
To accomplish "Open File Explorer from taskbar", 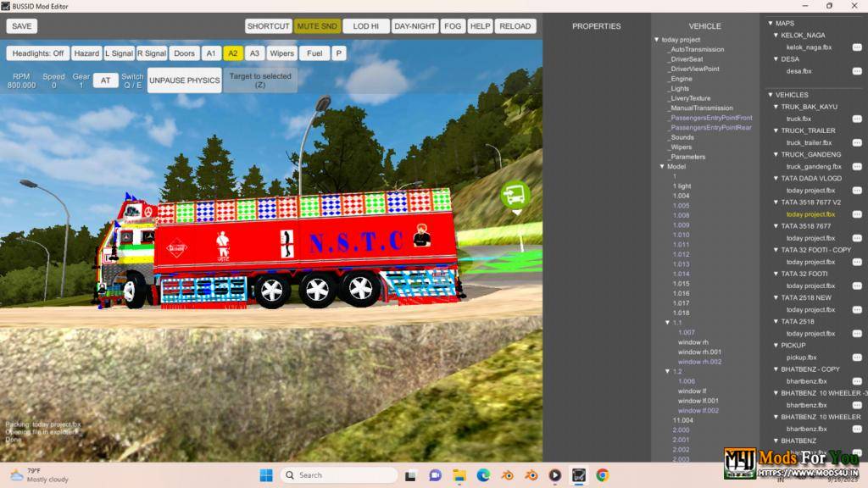I will tap(459, 475).
